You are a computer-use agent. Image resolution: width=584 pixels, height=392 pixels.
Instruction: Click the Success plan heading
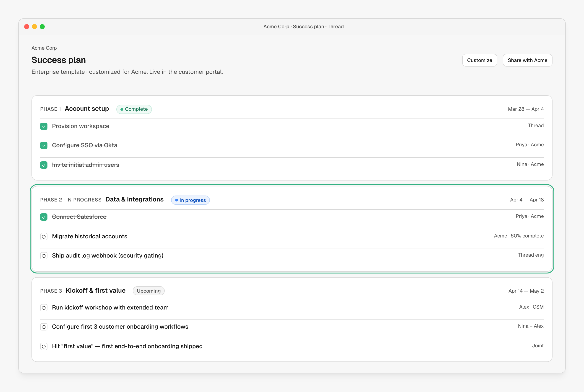click(59, 60)
